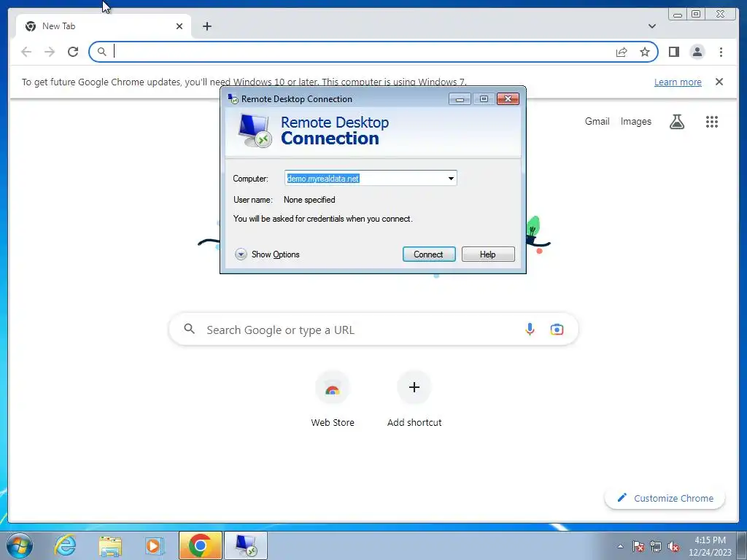747x560 pixels.
Task: Click the Show desktop strip after the clock
Action: point(742,545)
